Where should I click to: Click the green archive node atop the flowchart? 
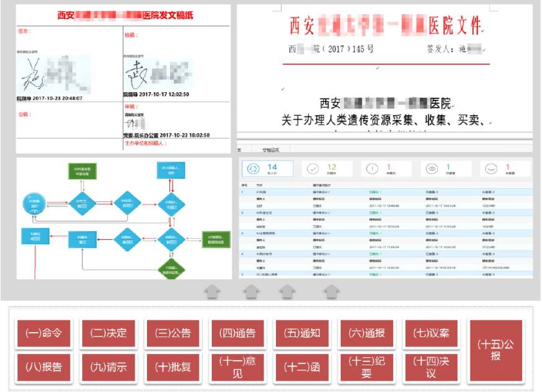click(83, 171)
